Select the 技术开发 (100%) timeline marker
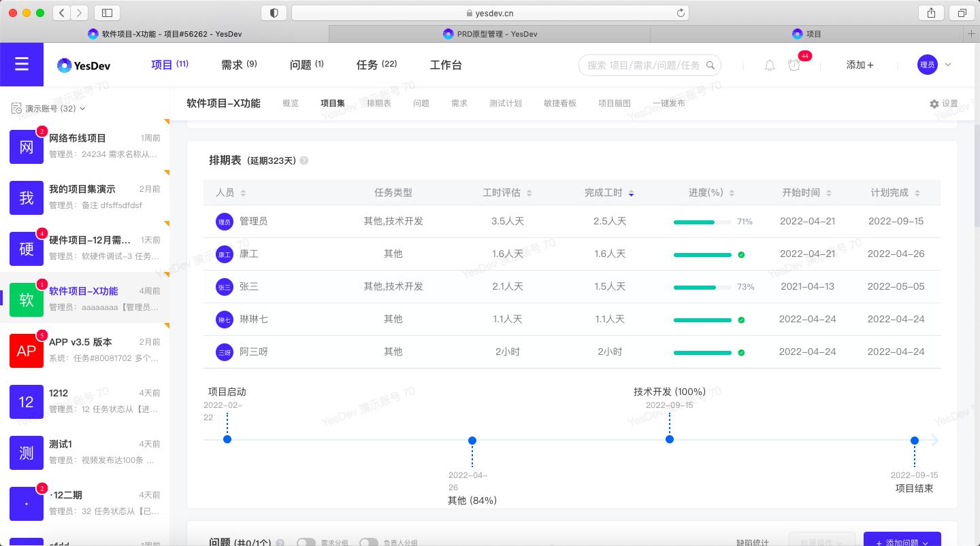The image size is (980, 546). pyautogui.click(x=670, y=440)
